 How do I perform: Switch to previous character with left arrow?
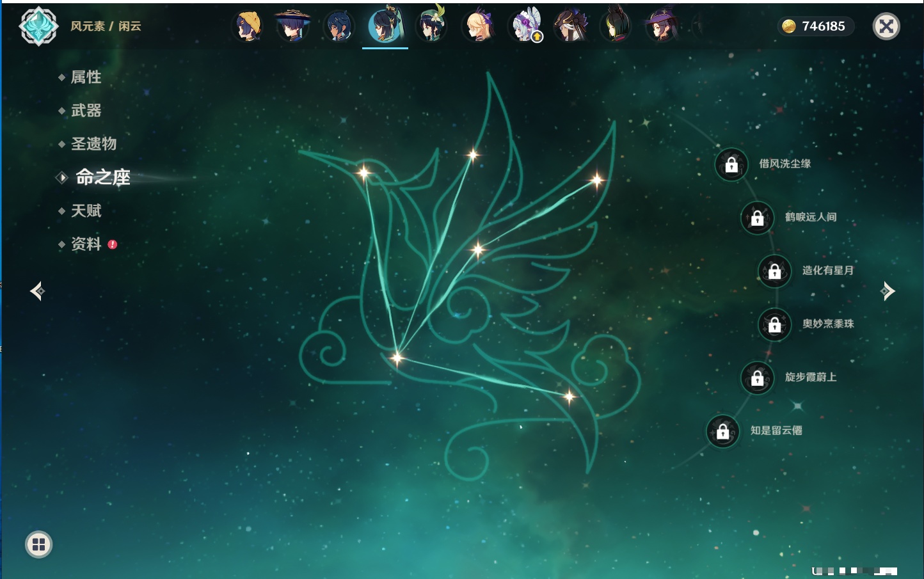(x=38, y=291)
